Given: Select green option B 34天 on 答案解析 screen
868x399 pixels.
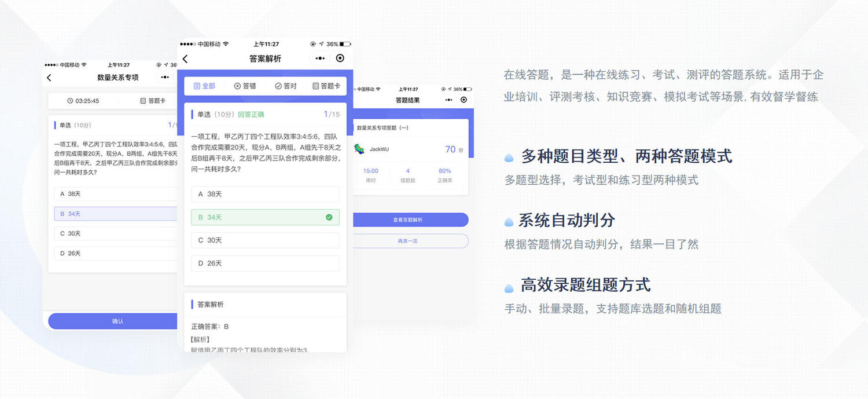Looking at the screenshot, I should 265,217.
